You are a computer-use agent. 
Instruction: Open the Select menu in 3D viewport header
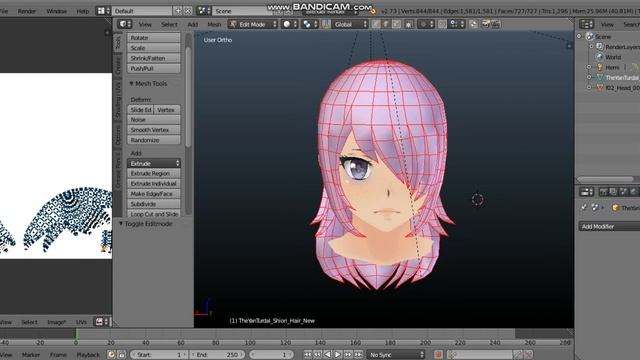169,24
